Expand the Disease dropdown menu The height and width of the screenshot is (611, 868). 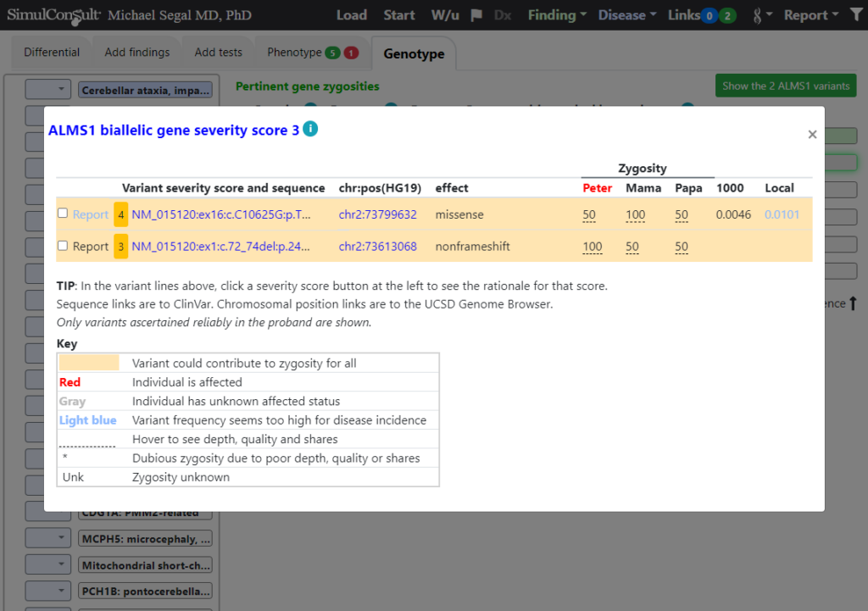[x=626, y=15]
